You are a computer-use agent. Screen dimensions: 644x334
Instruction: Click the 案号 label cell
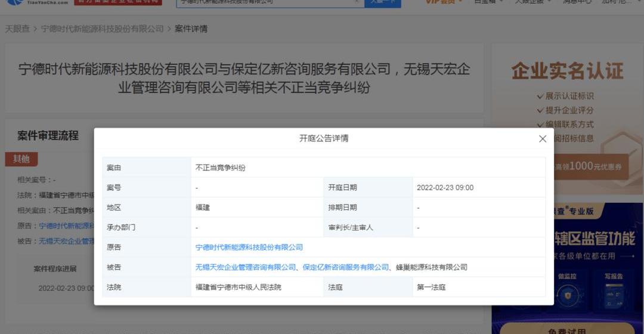point(147,188)
